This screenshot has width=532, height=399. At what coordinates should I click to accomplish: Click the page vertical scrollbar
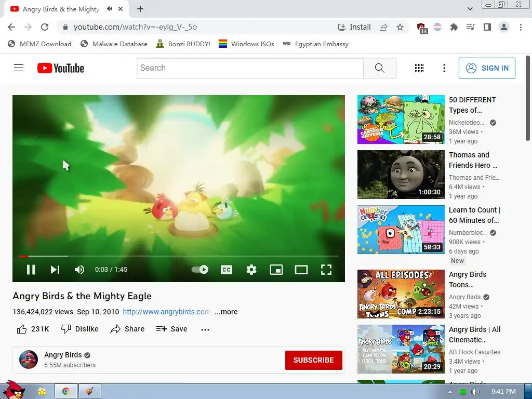(x=528, y=98)
